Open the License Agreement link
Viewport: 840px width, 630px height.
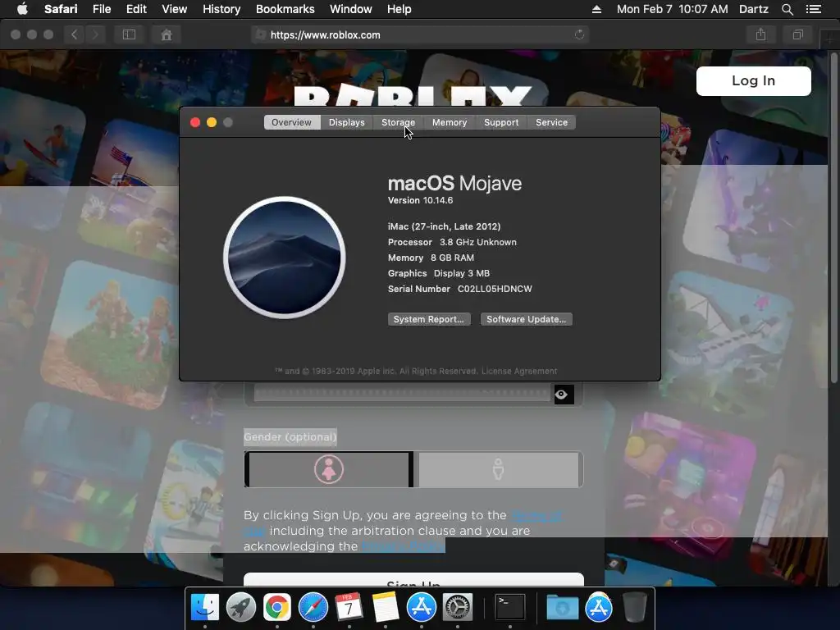pyautogui.click(x=519, y=371)
